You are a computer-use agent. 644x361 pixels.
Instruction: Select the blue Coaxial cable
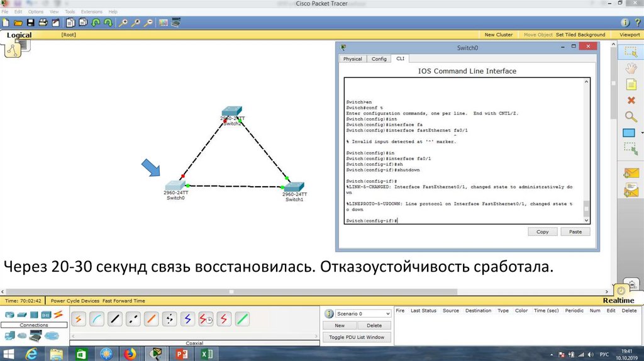pyautogui.click(x=187, y=319)
